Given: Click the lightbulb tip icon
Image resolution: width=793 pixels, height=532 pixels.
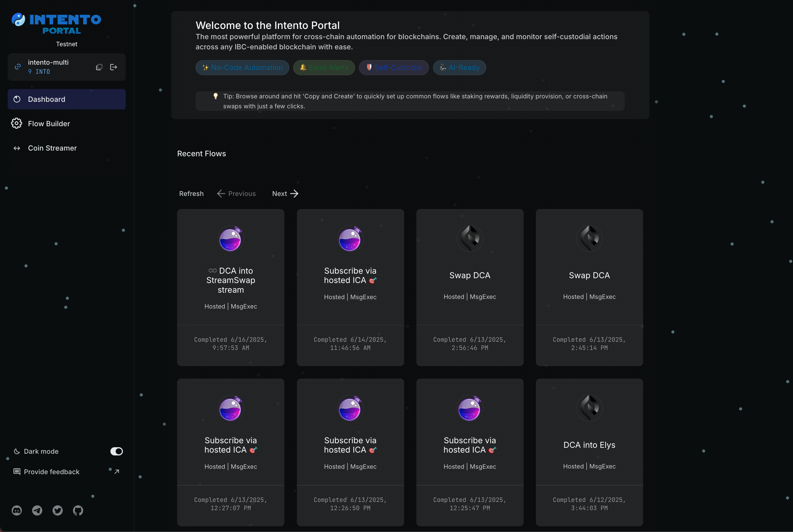Looking at the screenshot, I should (215, 96).
